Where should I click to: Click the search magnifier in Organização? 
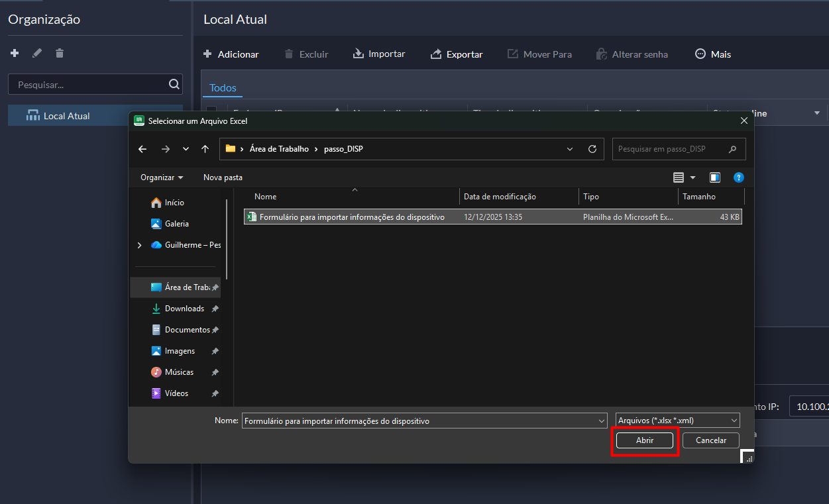(174, 84)
